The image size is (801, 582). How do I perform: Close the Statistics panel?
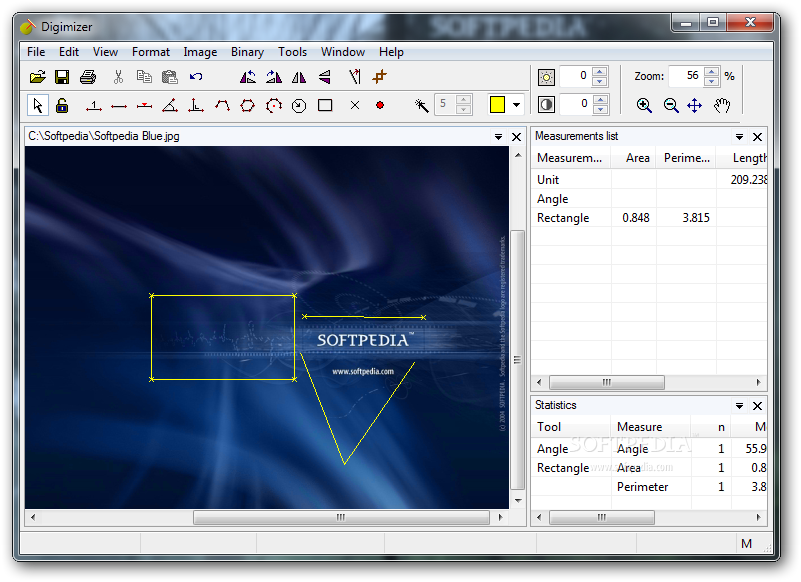[x=758, y=406]
